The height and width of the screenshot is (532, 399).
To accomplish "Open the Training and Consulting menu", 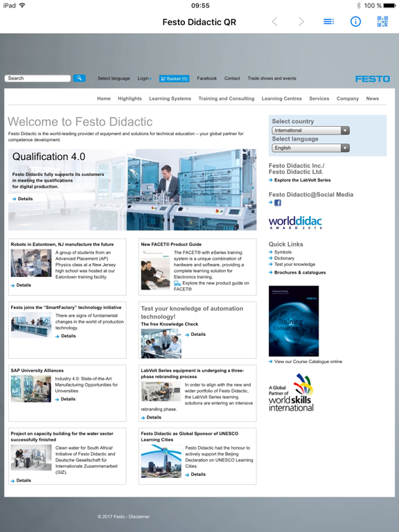I will [227, 98].
